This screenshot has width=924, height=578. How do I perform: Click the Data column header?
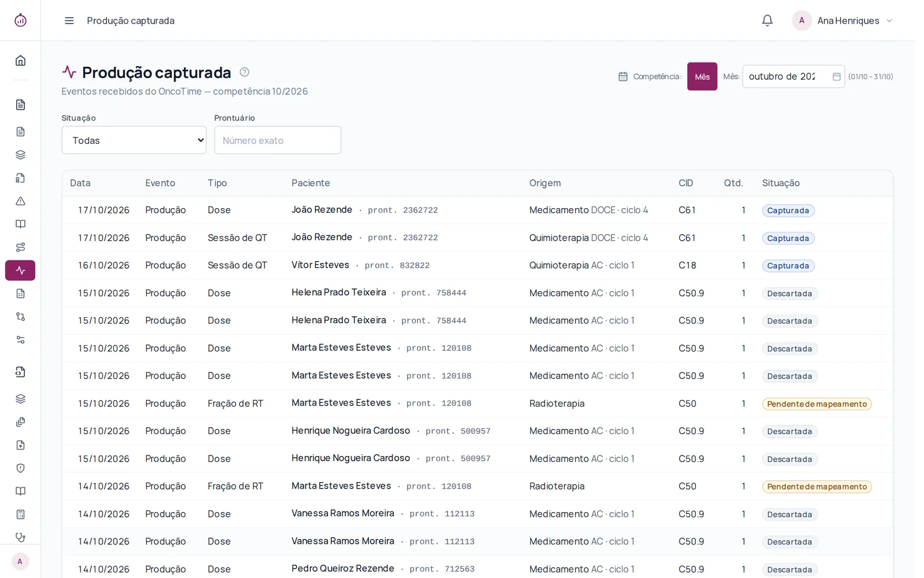(x=80, y=183)
